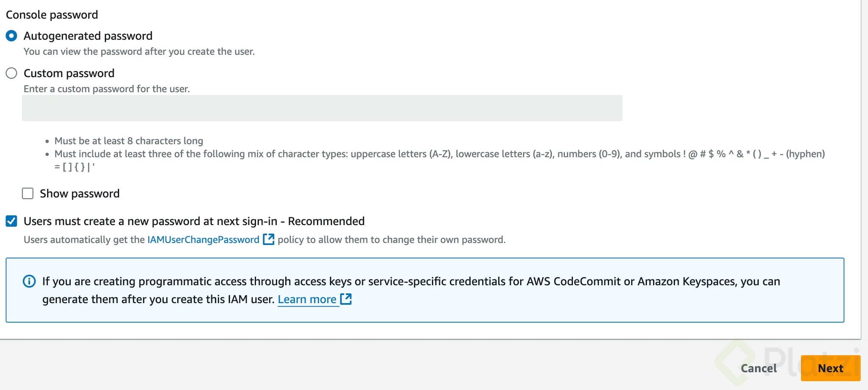Enable the Show password checkbox
This screenshot has height=390, width=868.
(x=28, y=194)
